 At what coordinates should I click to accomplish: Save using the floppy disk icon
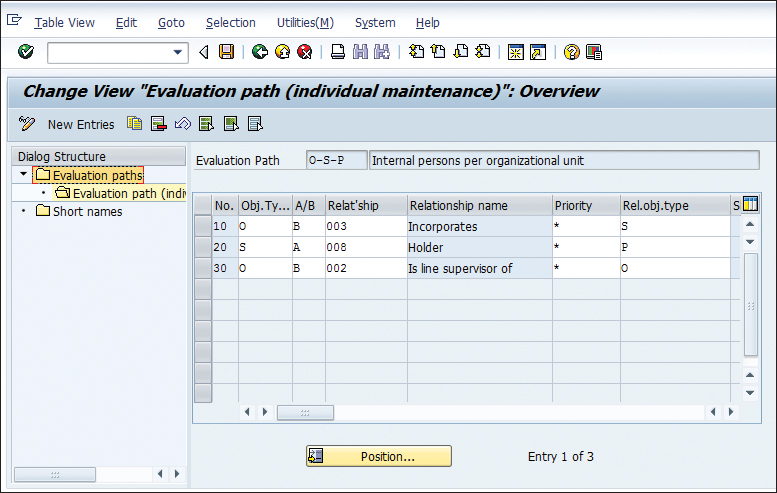pyautogui.click(x=226, y=52)
